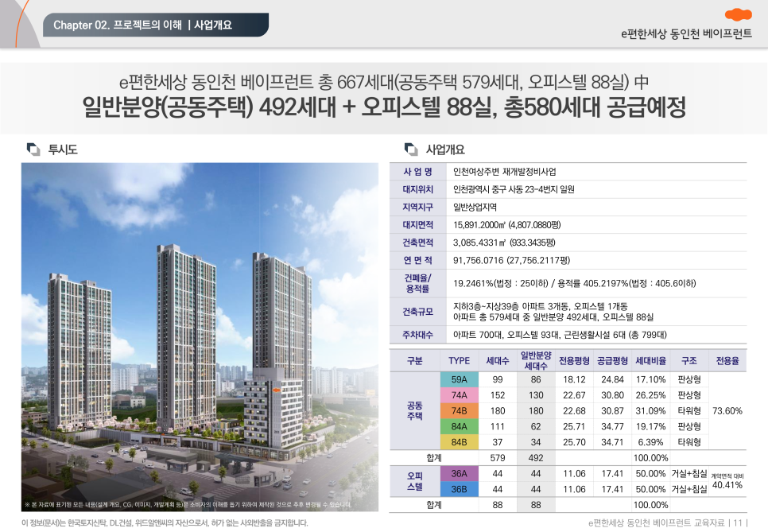Screen dimensions: 768x532
Task: Click 84B supply area 34.71 cell
Action: [612, 442]
